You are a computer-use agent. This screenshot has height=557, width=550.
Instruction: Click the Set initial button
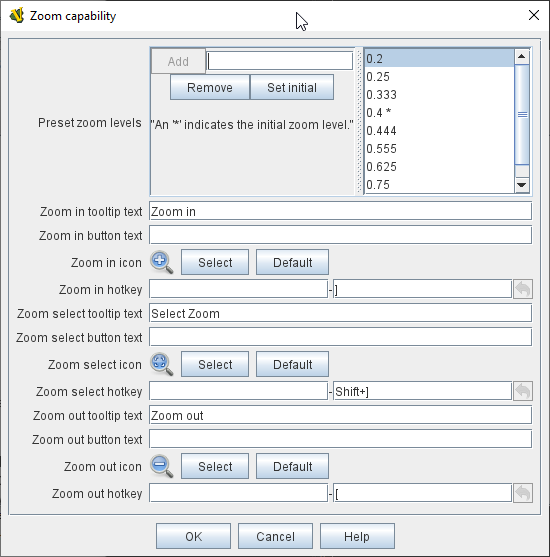292,87
